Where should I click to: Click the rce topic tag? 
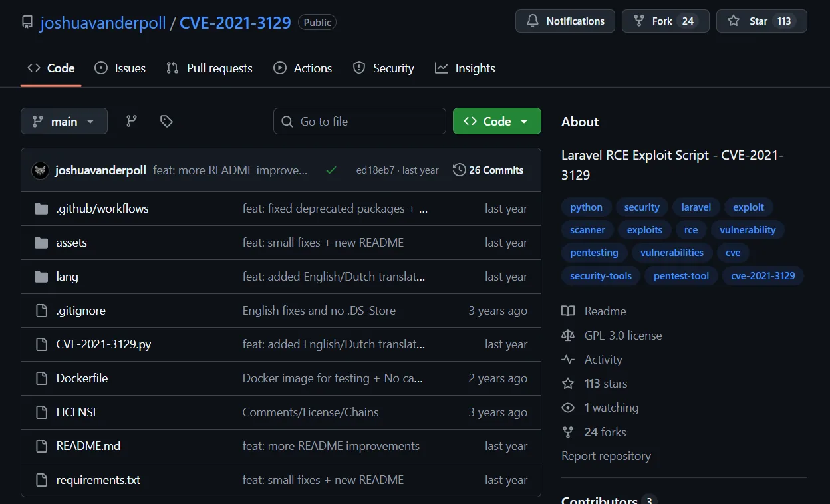[x=691, y=230]
